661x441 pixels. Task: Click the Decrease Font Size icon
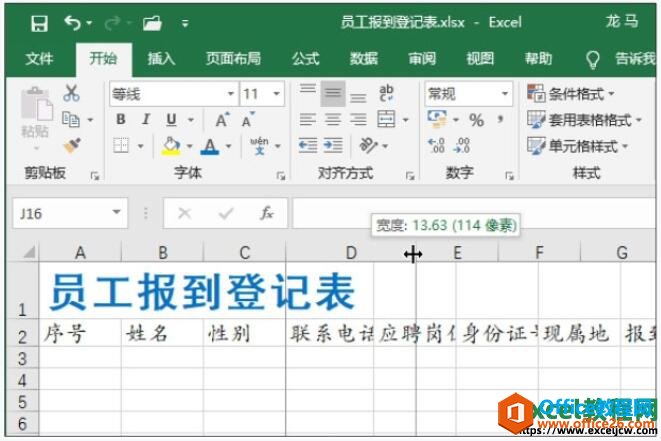click(248, 120)
